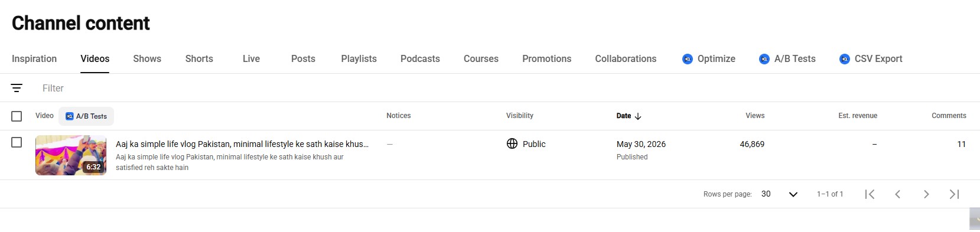Sort by Views column header
The image size is (980, 232).
coord(755,116)
